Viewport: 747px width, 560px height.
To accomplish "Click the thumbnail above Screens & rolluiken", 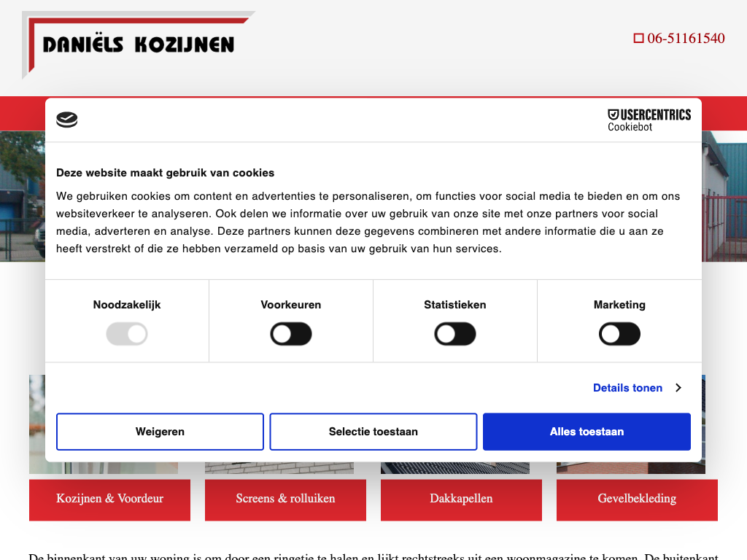I will (279, 468).
